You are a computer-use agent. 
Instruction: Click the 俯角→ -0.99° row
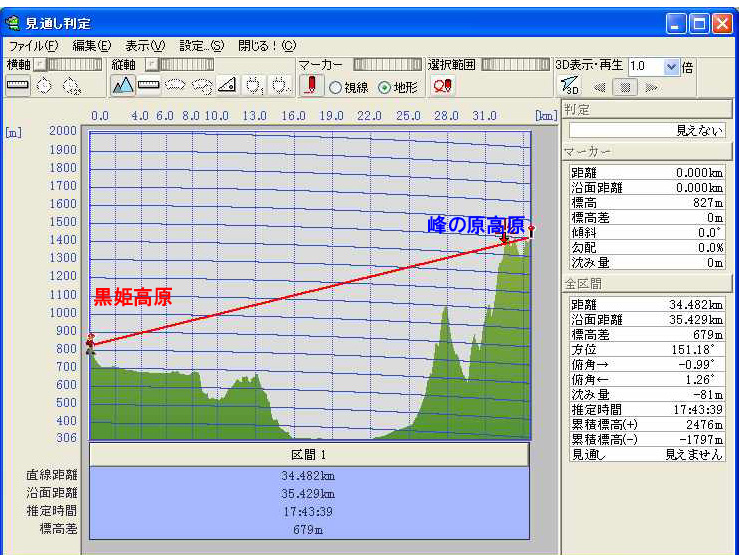pos(647,365)
